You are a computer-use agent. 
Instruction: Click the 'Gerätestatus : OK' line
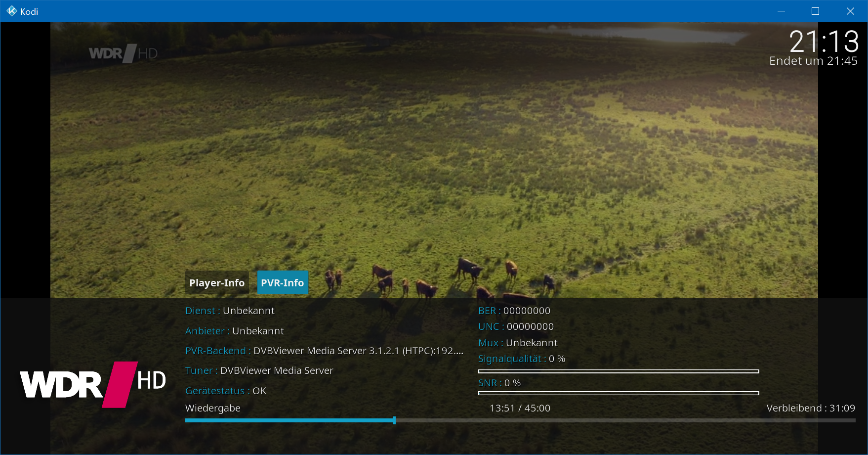[x=226, y=391]
